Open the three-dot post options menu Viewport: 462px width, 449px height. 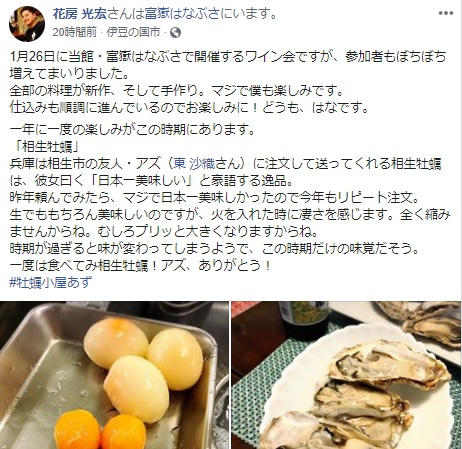click(445, 13)
